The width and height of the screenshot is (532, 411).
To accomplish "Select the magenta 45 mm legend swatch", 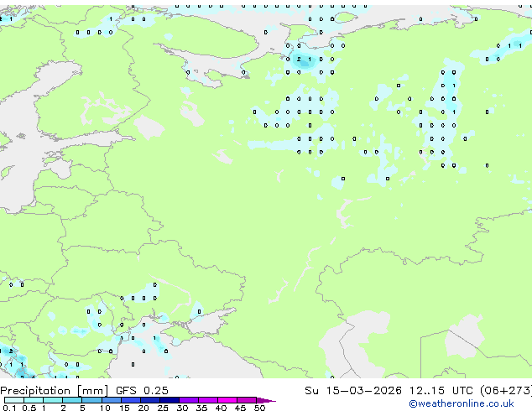I will [247, 400].
